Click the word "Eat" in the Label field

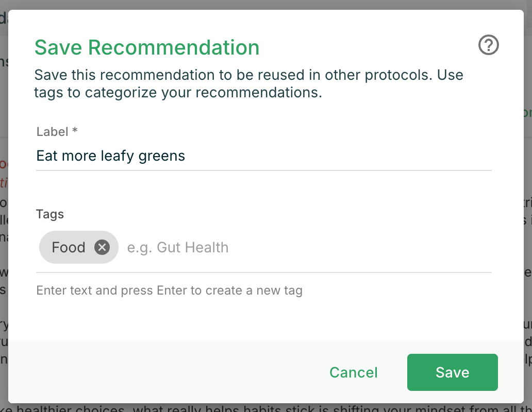click(x=47, y=156)
